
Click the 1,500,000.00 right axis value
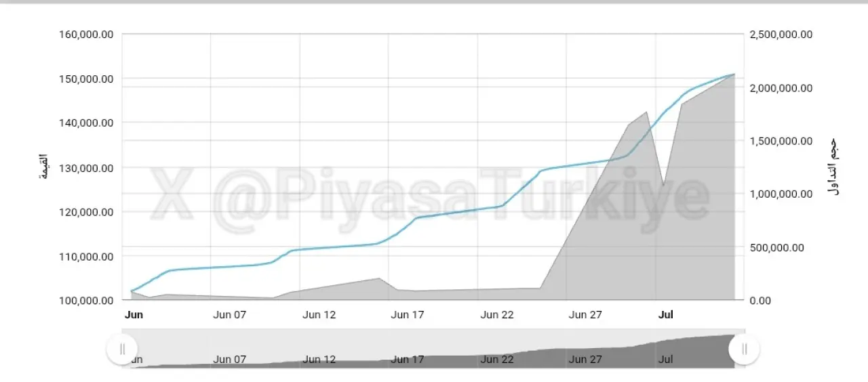click(781, 141)
